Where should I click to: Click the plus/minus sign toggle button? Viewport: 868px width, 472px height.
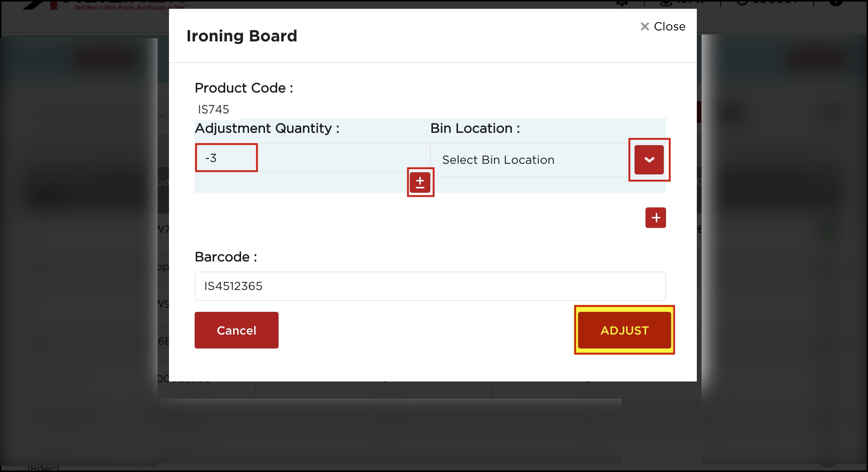click(420, 182)
